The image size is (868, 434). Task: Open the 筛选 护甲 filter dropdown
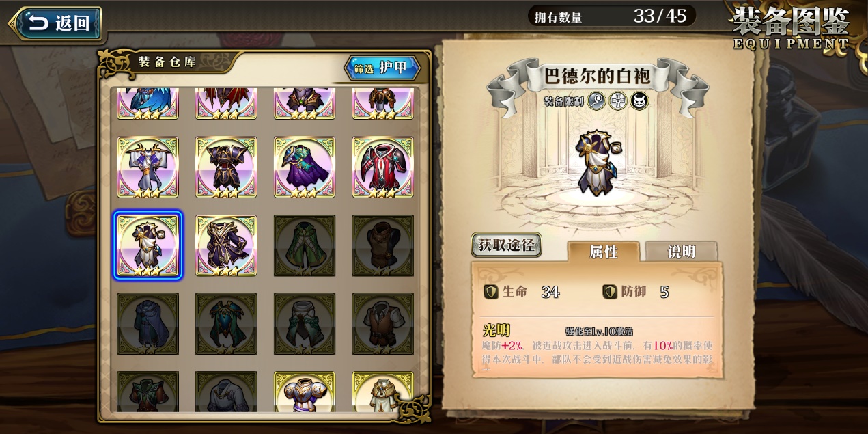coord(382,68)
